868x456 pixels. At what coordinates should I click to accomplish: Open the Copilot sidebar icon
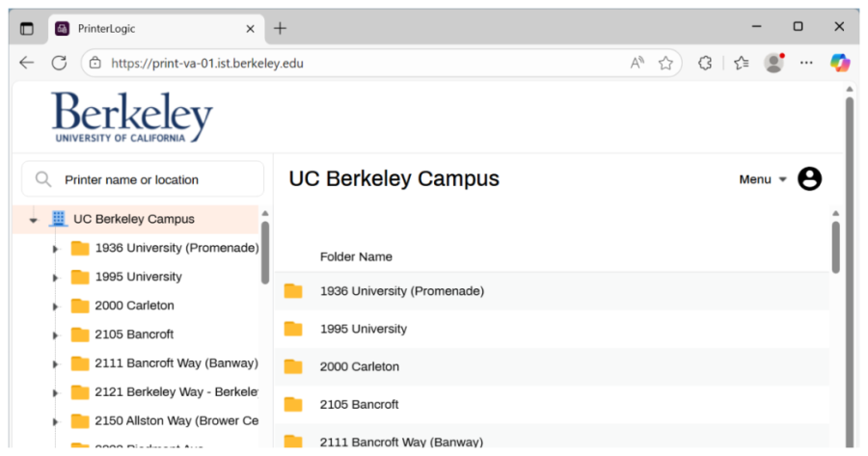(839, 63)
